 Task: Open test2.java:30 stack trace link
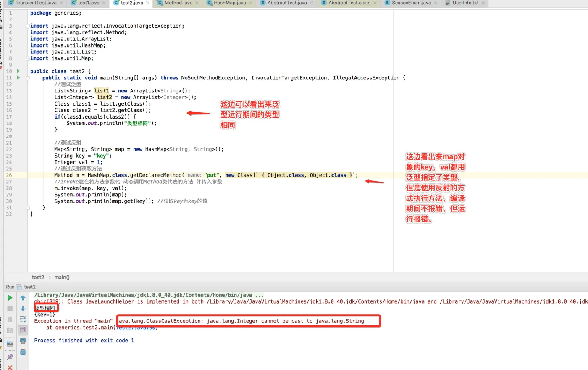point(136,328)
